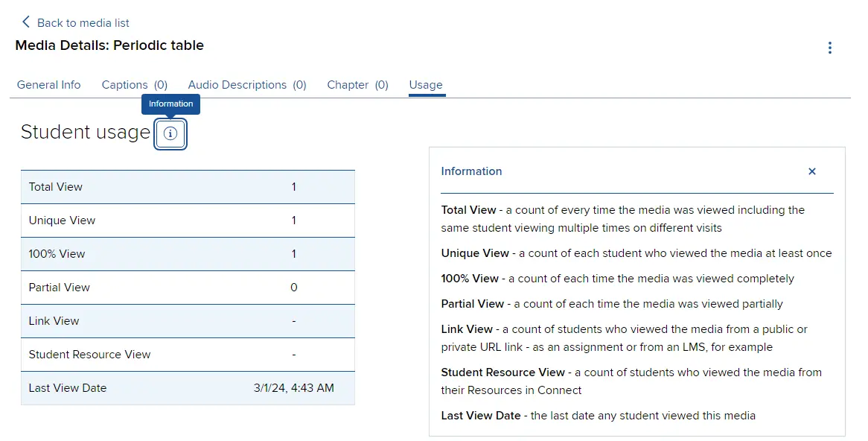
Task: Click the Last View Date row label
Action: 68,388
